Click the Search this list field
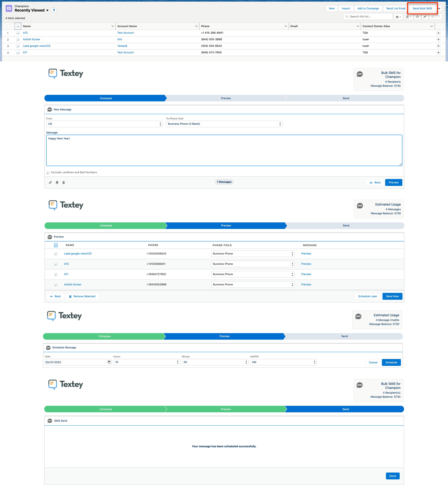Image resolution: width=448 pixels, height=490 pixels. pyautogui.click(x=368, y=17)
